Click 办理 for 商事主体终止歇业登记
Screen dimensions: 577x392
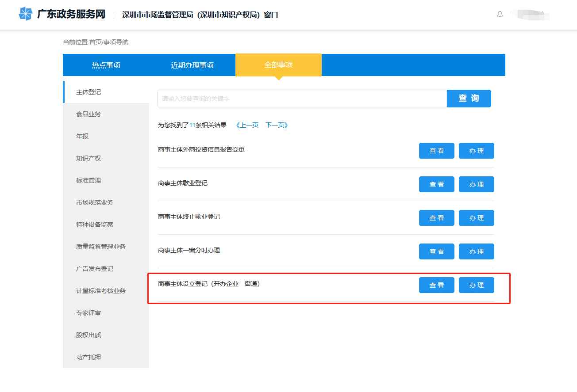pyautogui.click(x=477, y=218)
